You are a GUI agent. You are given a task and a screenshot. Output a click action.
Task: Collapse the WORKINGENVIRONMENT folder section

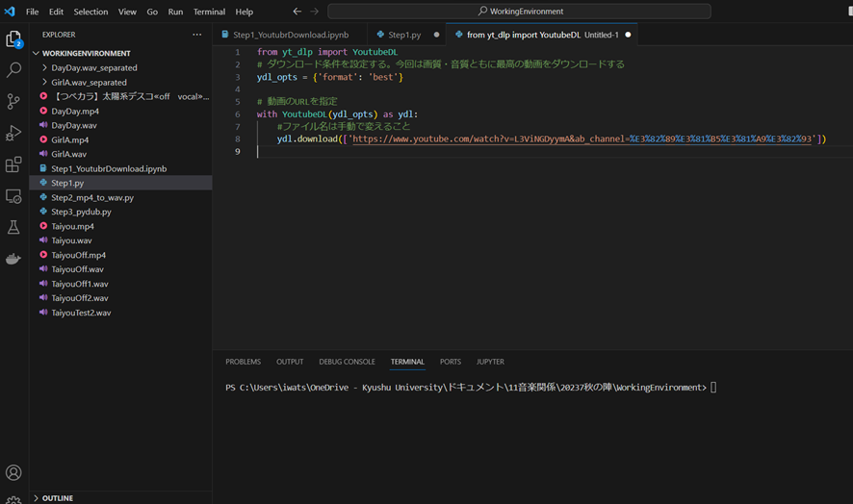pos(86,54)
